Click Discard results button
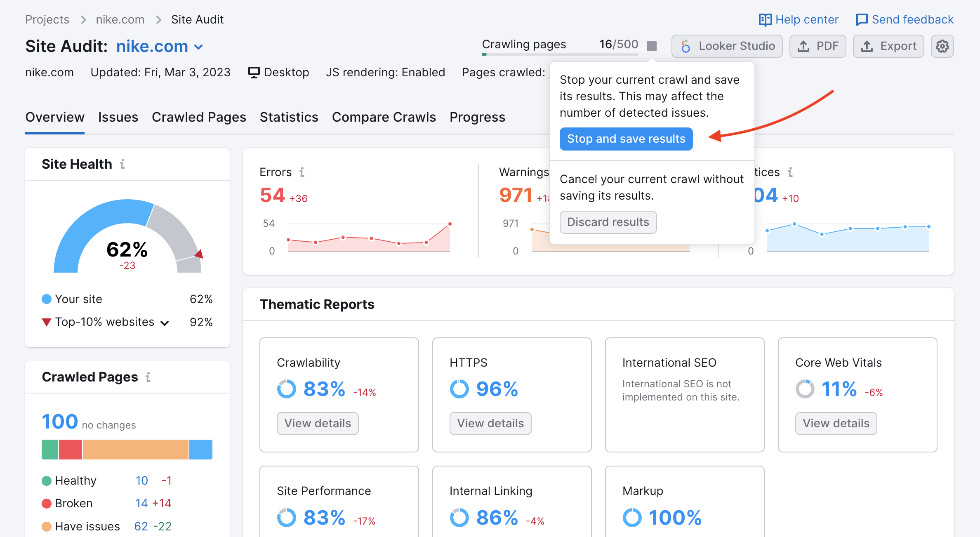 [608, 222]
